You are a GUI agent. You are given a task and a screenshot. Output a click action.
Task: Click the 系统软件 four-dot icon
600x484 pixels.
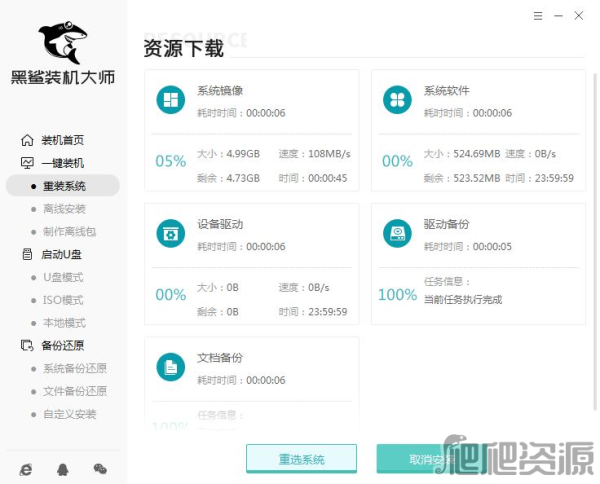pos(397,100)
